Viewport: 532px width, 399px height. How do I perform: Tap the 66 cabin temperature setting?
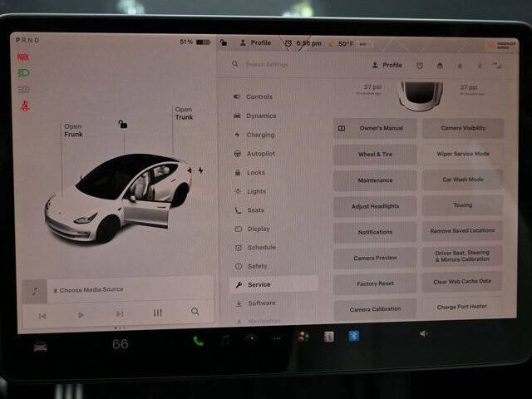click(x=120, y=344)
